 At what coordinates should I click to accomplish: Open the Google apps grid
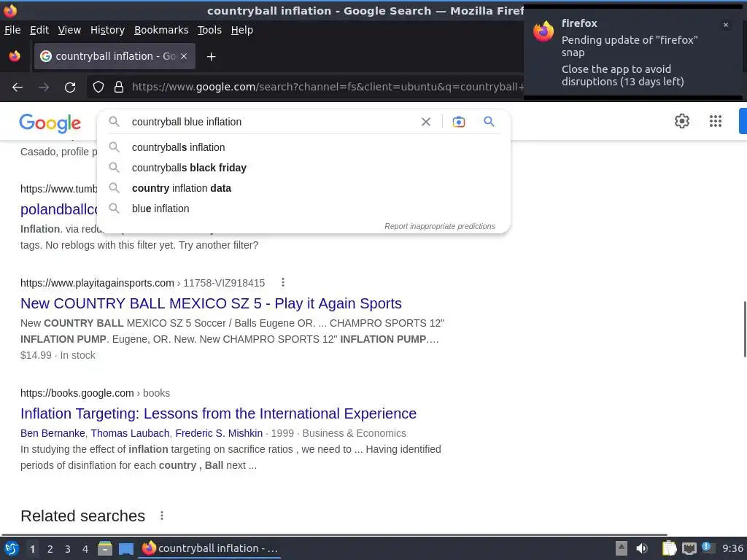point(715,121)
